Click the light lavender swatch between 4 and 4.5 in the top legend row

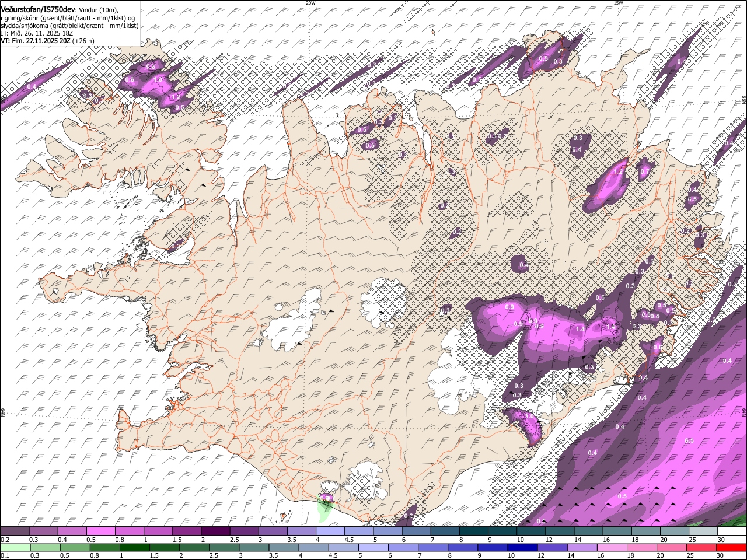coord(330,531)
